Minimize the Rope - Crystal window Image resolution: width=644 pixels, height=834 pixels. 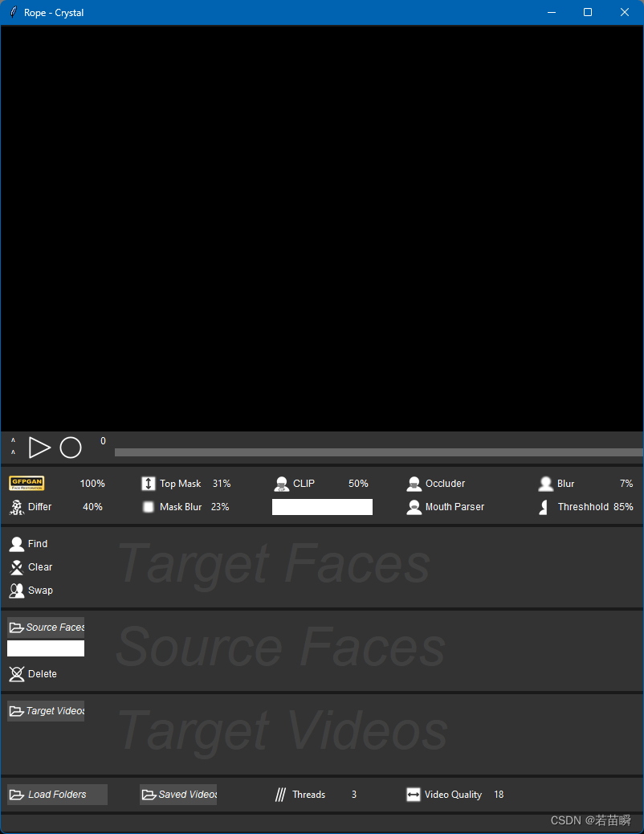pyautogui.click(x=552, y=12)
